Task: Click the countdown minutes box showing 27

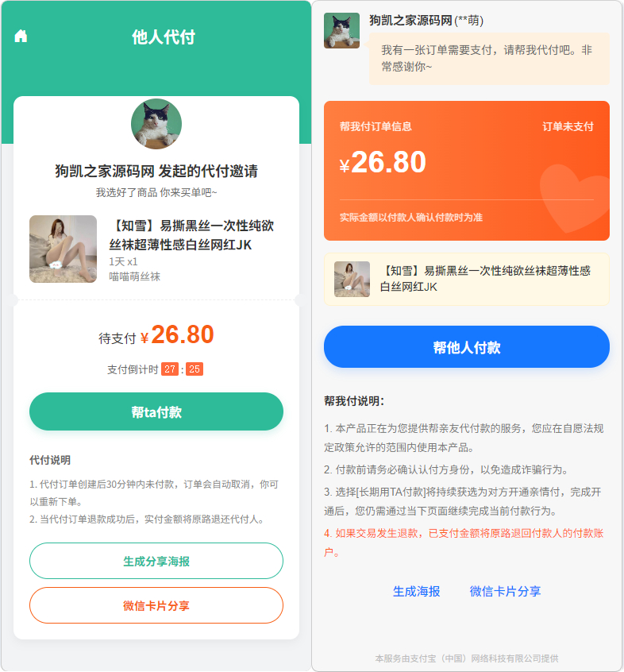Action: 170,369
